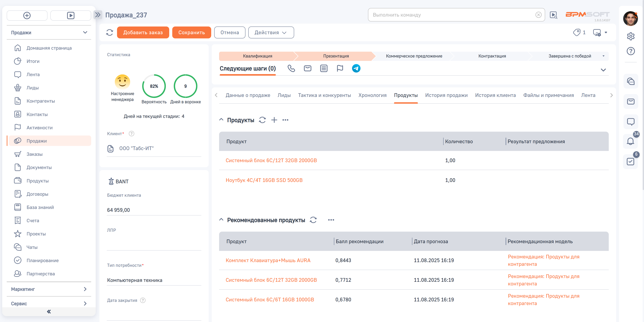Refresh the Продукты detail list
This screenshot has height=322, width=644.
pyautogui.click(x=262, y=120)
